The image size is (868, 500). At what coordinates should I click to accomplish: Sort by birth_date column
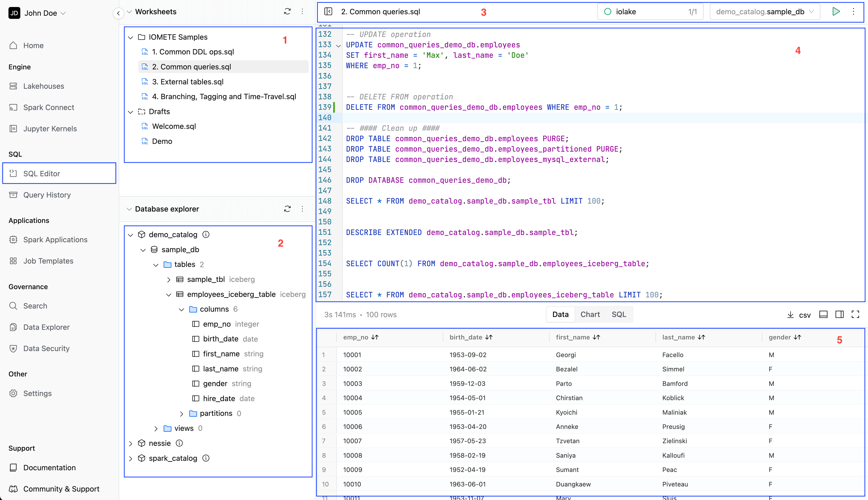click(x=489, y=337)
